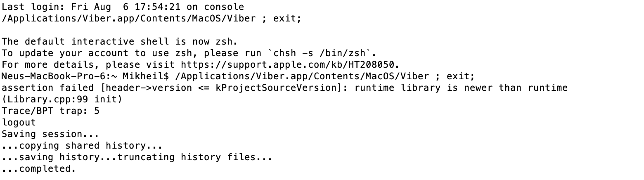Image resolution: width=644 pixels, height=180 pixels.
Task: Click 'exit;' on the prompt line
Action: tap(461, 76)
